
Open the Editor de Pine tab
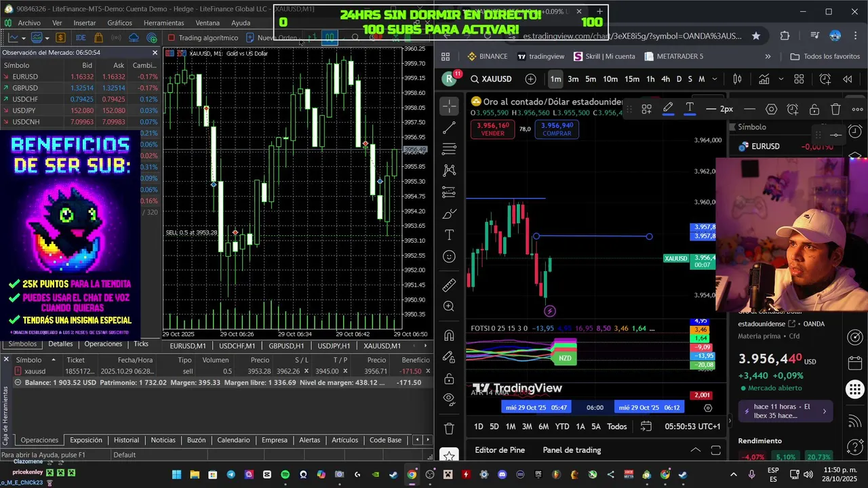pyautogui.click(x=500, y=450)
